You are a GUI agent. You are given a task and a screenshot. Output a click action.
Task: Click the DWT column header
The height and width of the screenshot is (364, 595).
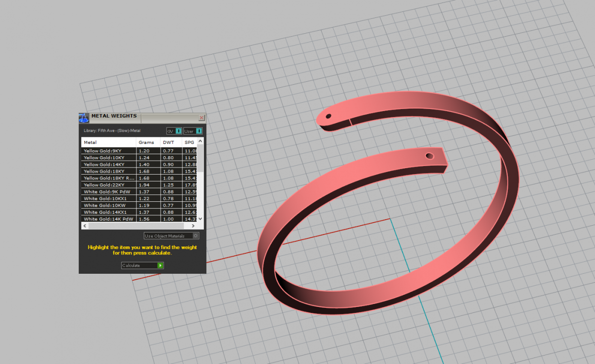point(170,142)
